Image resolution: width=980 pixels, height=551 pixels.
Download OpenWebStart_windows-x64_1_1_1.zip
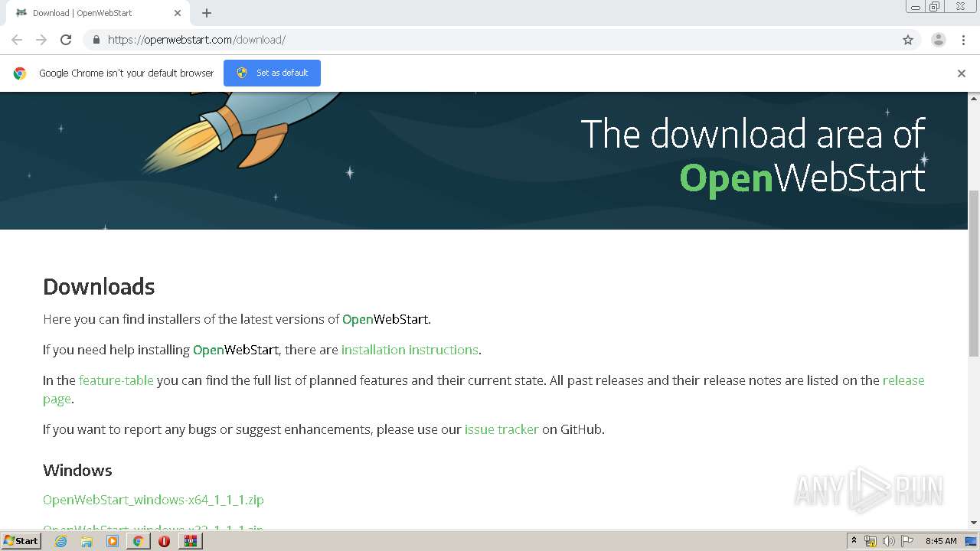(153, 500)
